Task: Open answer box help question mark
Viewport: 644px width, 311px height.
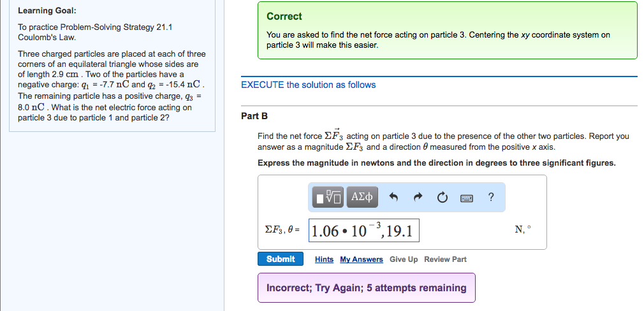Action: (x=490, y=198)
